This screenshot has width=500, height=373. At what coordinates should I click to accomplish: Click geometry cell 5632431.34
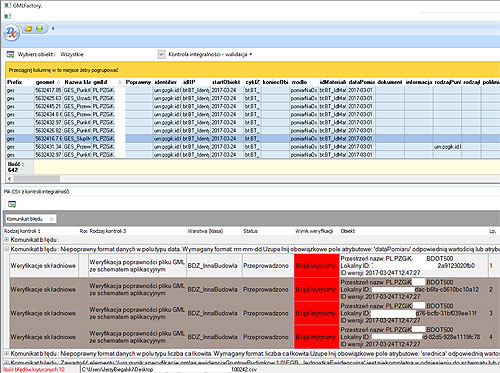[x=48, y=147]
